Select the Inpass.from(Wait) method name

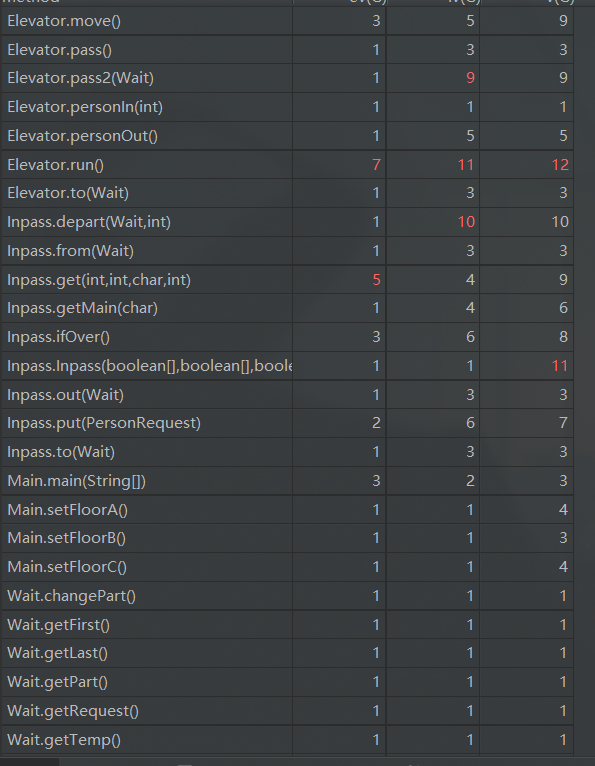click(x=70, y=251)
